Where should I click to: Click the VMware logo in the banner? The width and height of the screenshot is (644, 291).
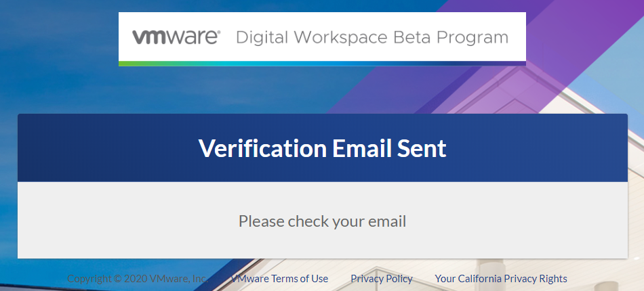[175, 37]
